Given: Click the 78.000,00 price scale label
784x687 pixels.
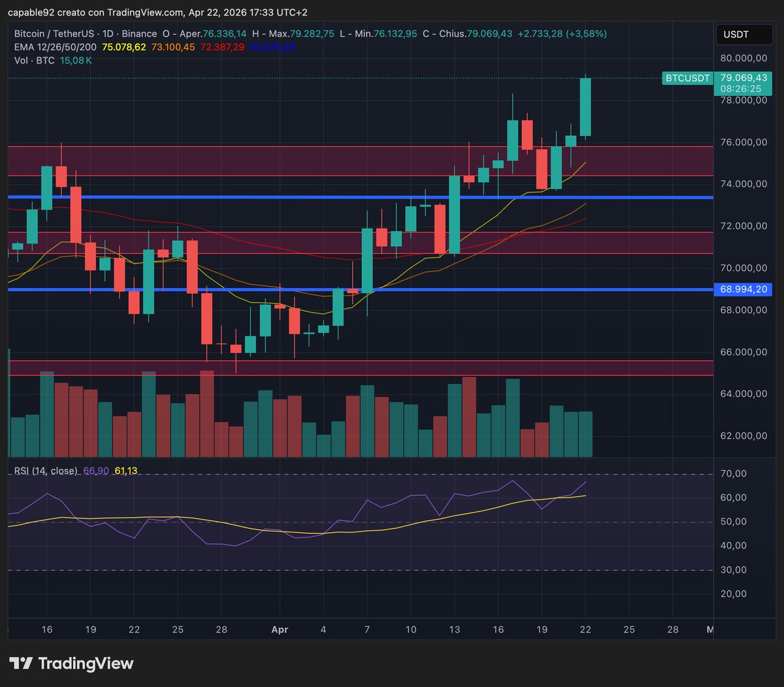Looking at the screenshot, I should click(743, 100).
